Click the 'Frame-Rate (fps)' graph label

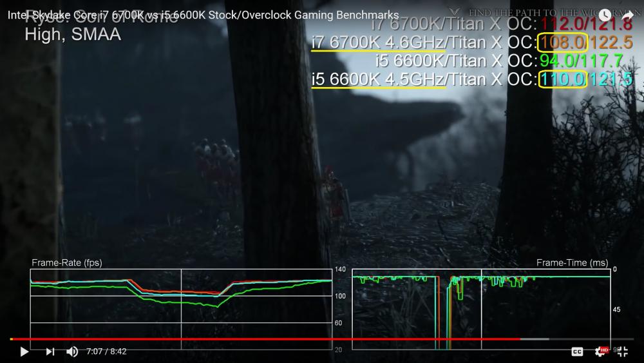point(67,262)
